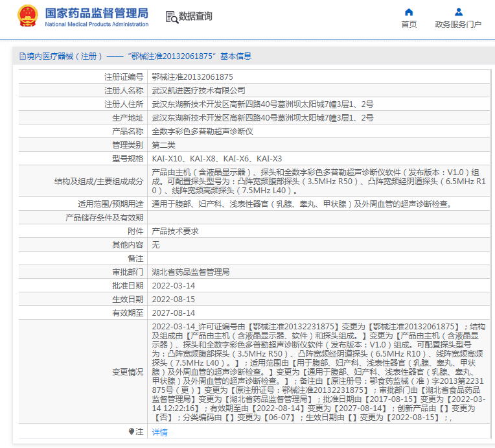Click the national emblem logo
Screen dimensions: 495x448
28,16
